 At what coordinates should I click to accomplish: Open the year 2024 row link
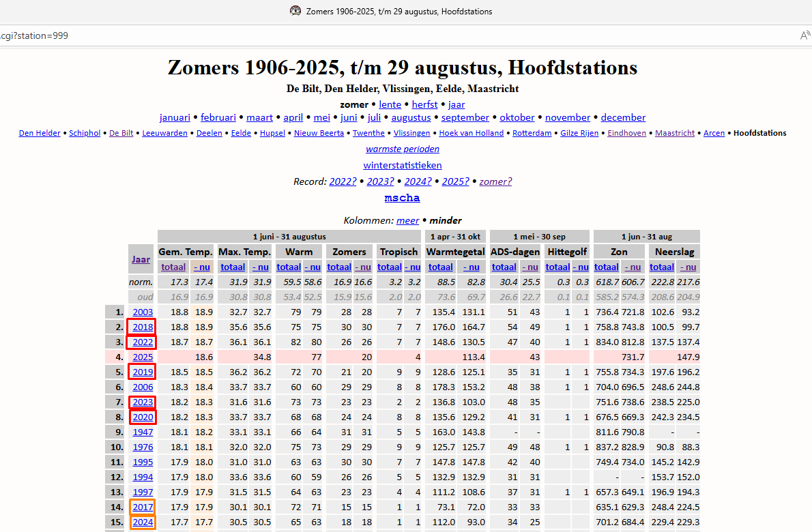click(x=143, y=522)
